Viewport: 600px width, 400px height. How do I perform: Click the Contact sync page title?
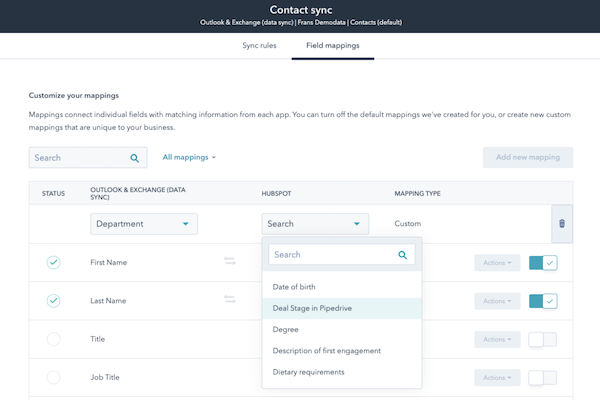[301, 10]
